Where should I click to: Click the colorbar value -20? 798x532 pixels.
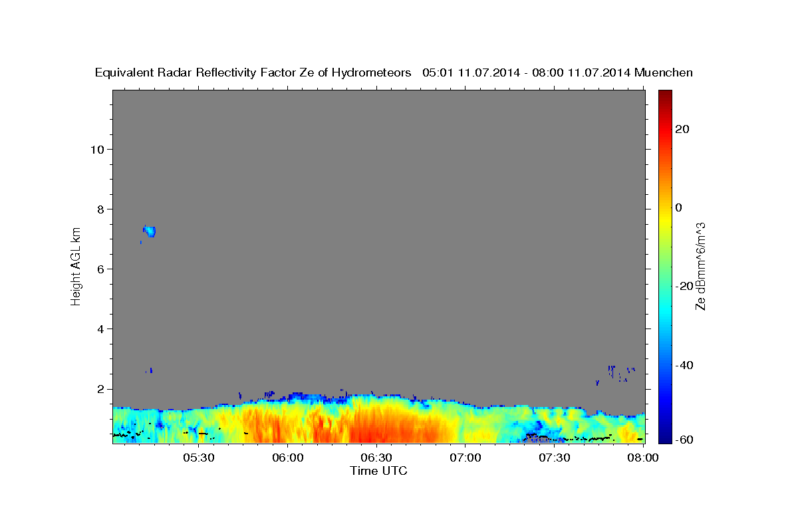(x=684, y=286)
